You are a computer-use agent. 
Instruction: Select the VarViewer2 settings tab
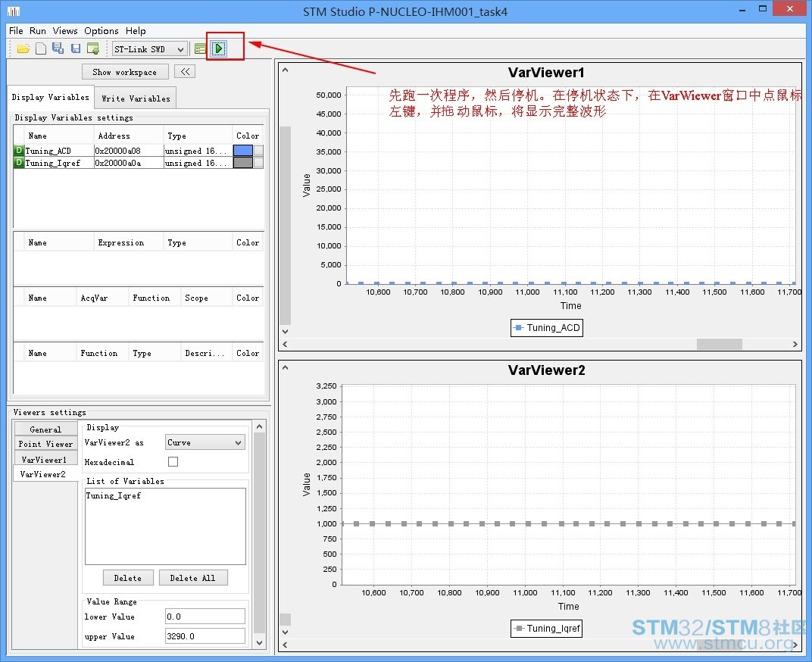(x=43, y=474)
